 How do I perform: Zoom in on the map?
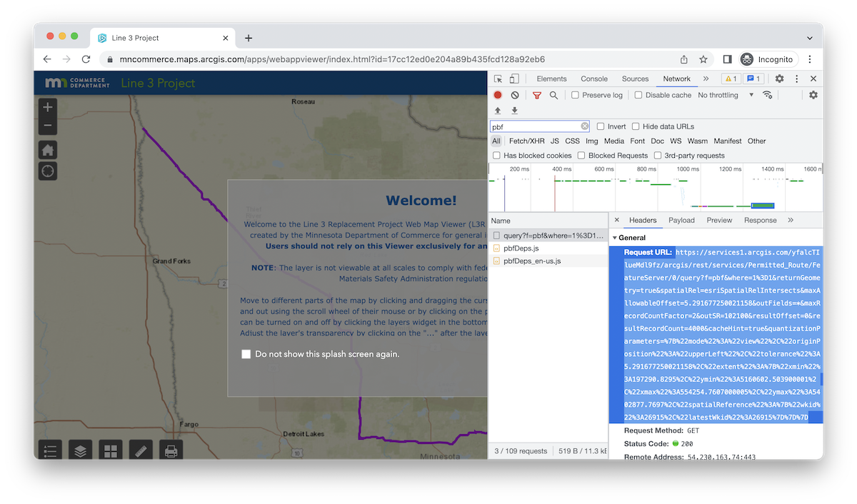click(48, 107)
